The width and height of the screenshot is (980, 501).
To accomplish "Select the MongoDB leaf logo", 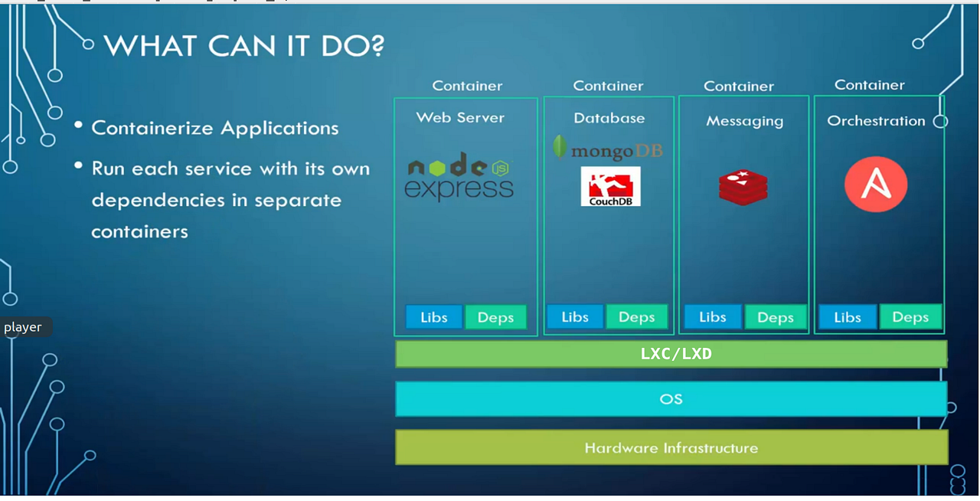I will point(560,147).
